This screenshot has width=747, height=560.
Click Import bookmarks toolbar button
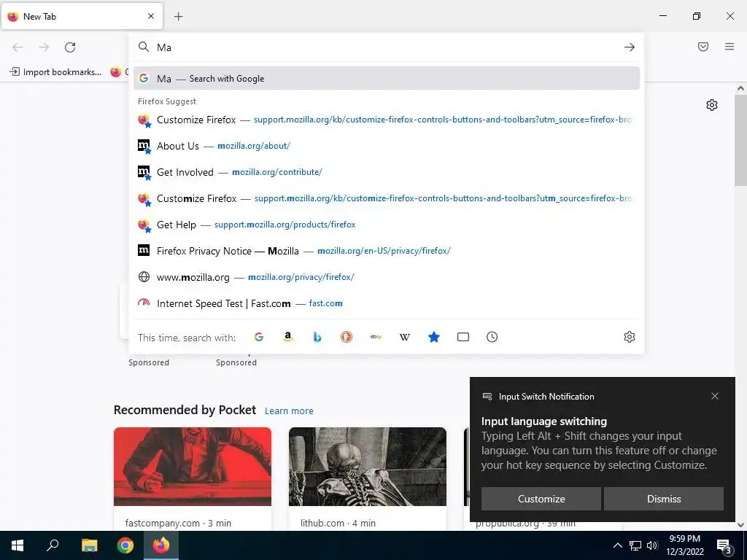coord(55,72)
